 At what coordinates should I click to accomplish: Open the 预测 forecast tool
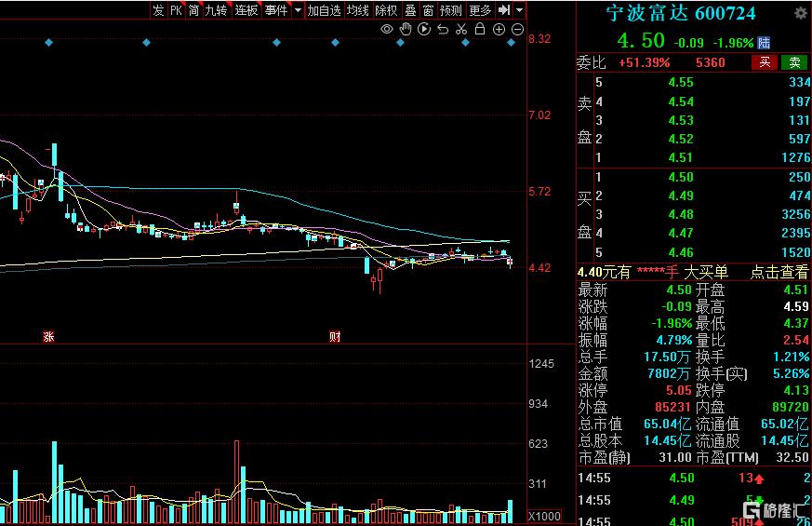450,10
